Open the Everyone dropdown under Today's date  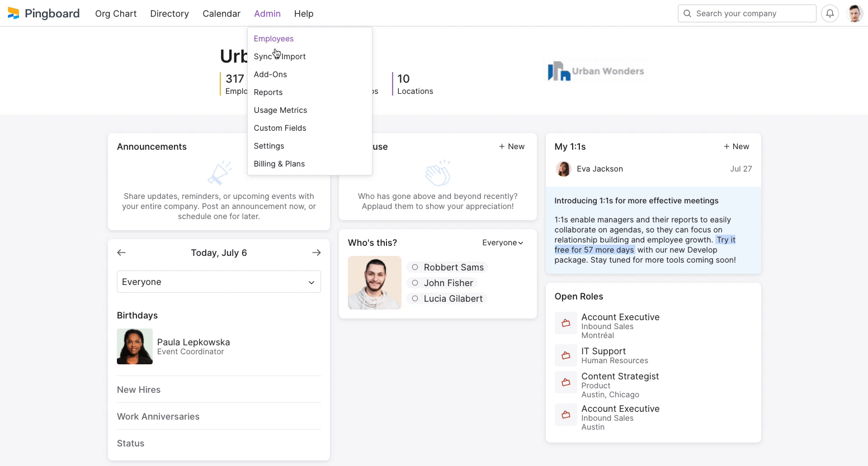click(x=219, y=282)
